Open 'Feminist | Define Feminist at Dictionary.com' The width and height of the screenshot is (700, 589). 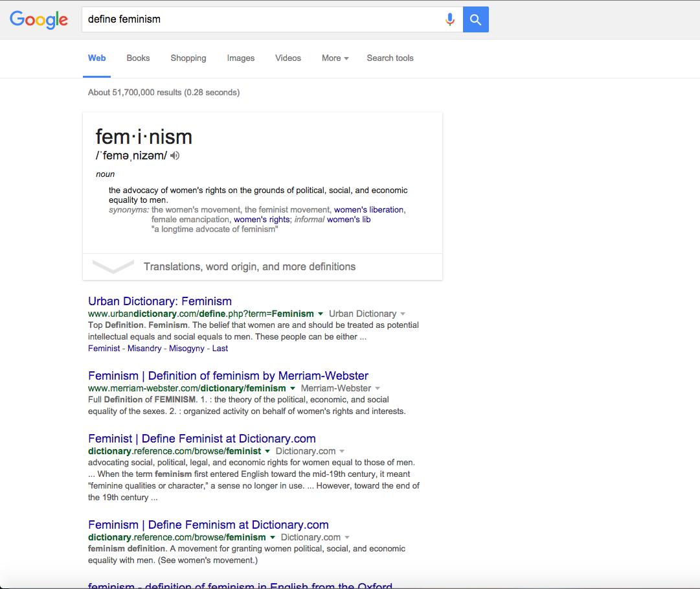[x=202, y=439]
